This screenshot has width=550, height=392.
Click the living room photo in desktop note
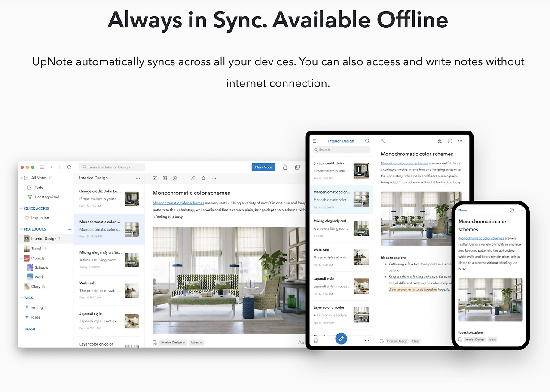click(229, 280)
